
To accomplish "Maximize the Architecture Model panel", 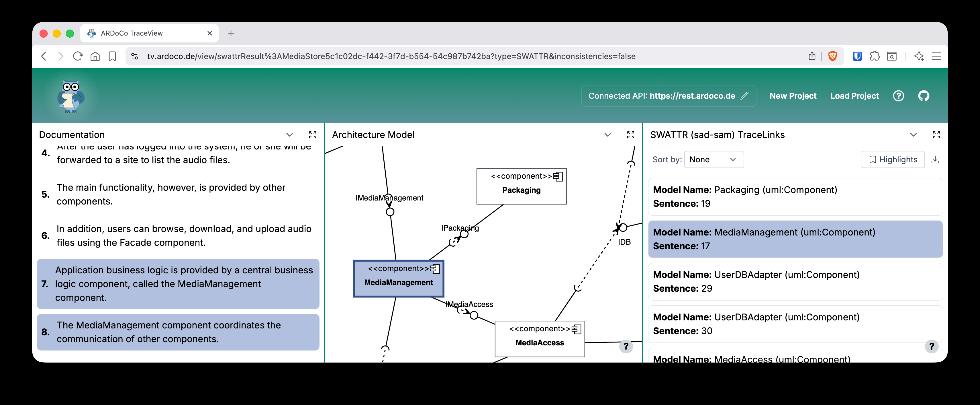I will 630,135.
